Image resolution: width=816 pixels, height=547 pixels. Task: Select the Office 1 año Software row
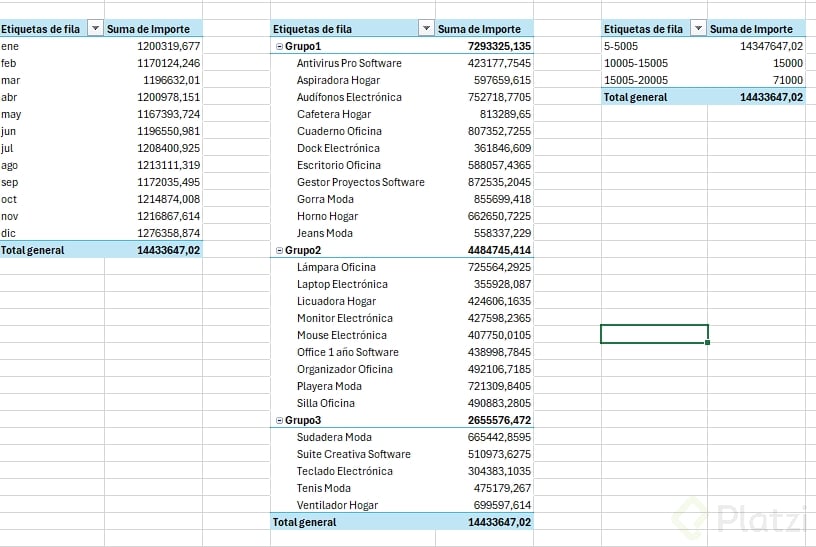tap(402, 352)
